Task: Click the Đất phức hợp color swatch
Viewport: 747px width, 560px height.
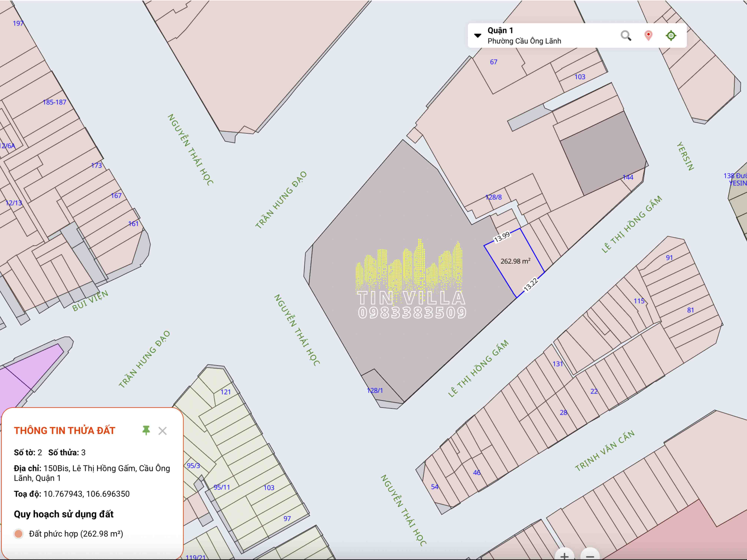Action: coord(19,534)
